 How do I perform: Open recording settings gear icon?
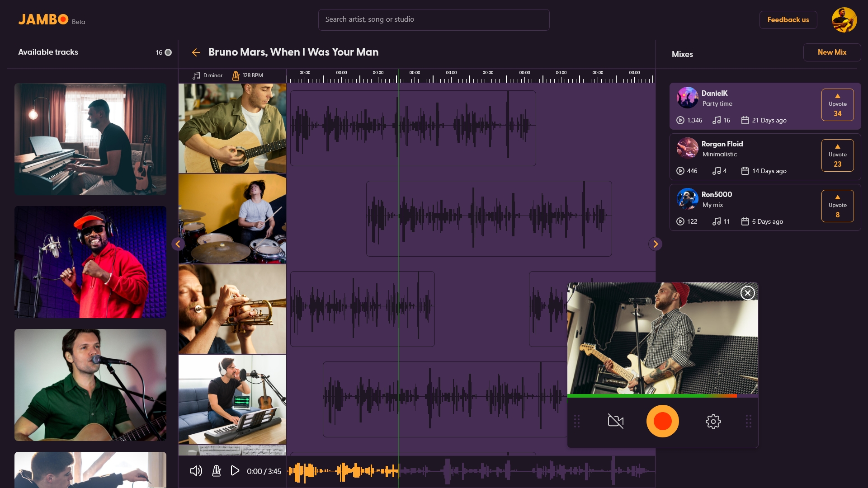pyautogui.click(x=713, y=421)
